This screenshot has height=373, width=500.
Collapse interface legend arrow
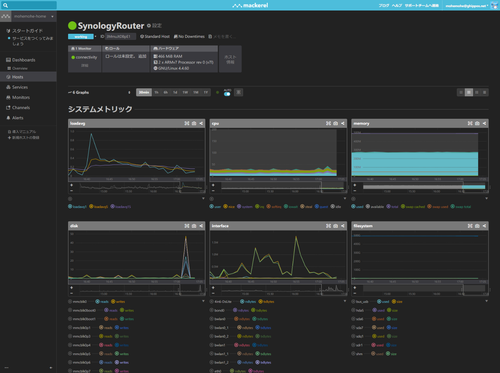(x=345, y=301)
